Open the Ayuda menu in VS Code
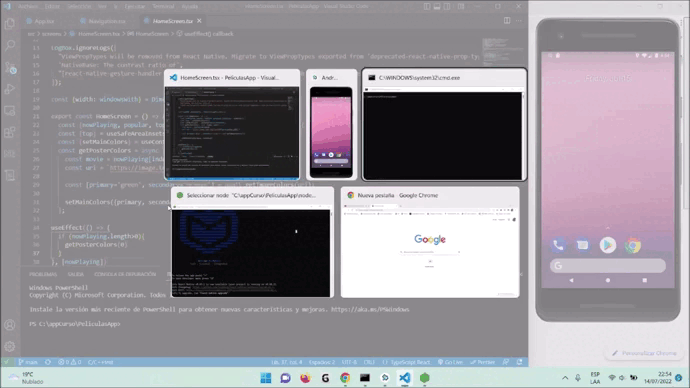The height and width of the screenshot is (388, 690). click(x=190, y=7)
